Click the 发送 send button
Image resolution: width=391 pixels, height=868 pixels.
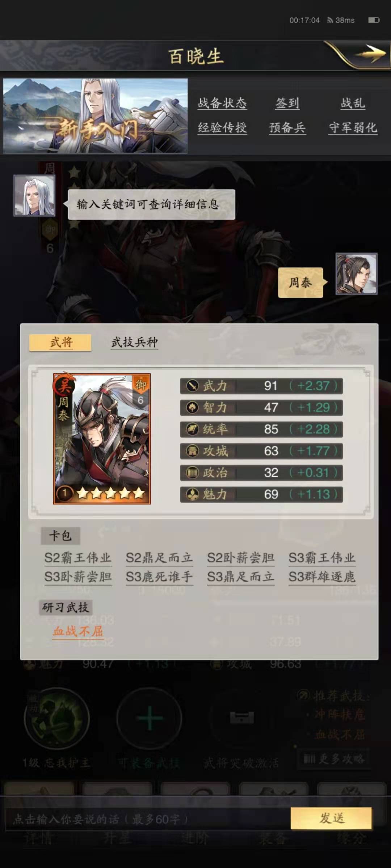coord(331,818)
